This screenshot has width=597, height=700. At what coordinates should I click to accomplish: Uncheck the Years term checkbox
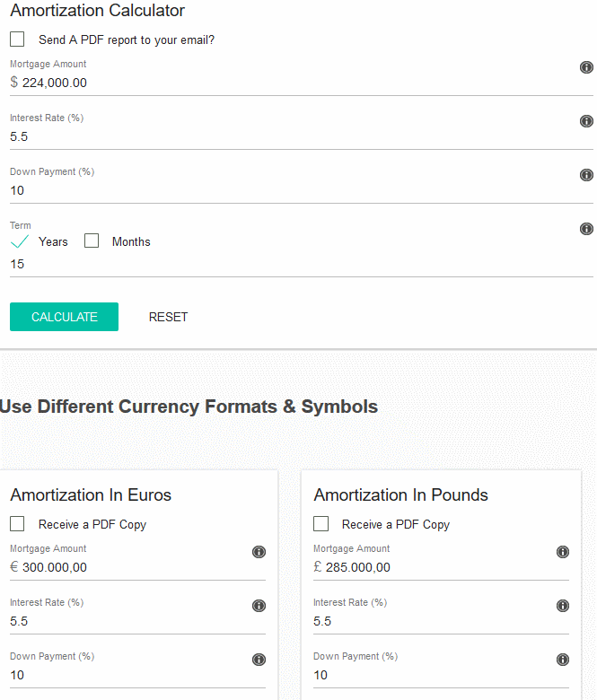click(19, 241)
